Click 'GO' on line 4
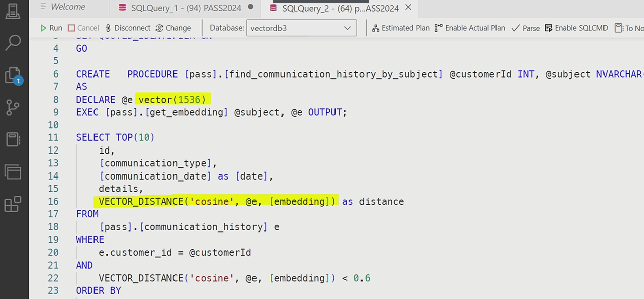 click(x=82, y=49)
